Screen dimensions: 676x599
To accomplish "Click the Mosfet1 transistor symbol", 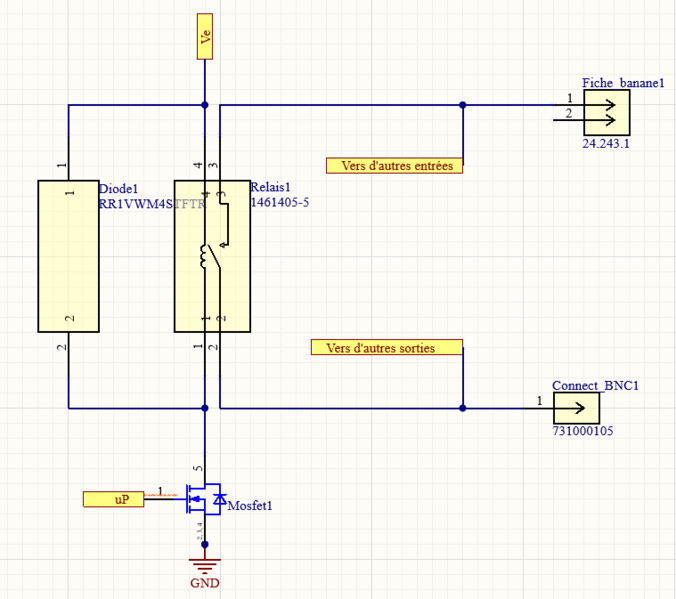I will pyautogui.click(x=204, y=498).
